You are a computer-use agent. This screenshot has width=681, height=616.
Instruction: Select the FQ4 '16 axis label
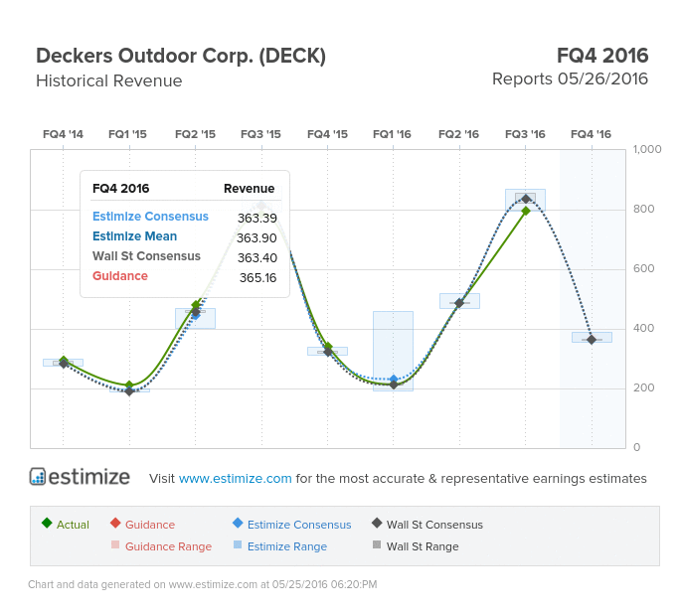tap(592, 134)
